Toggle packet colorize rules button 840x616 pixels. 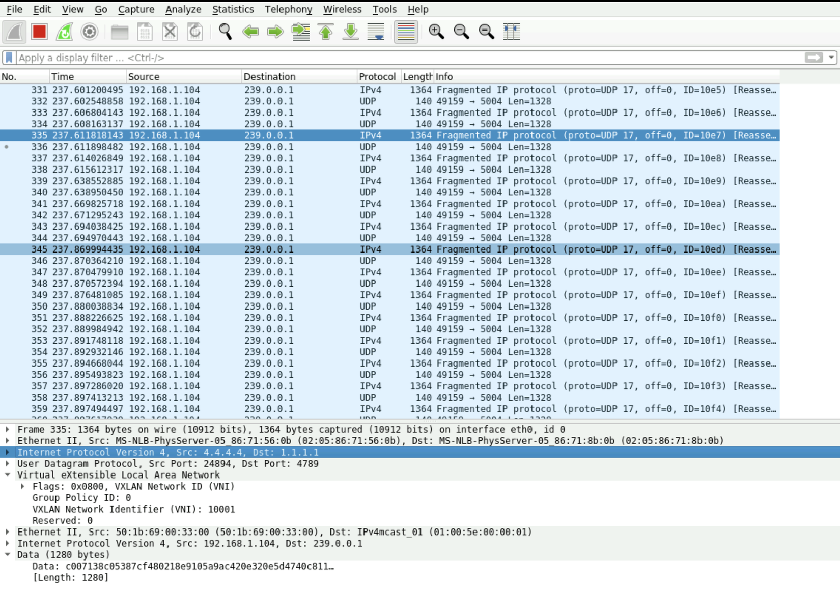[x=406, y=32]
